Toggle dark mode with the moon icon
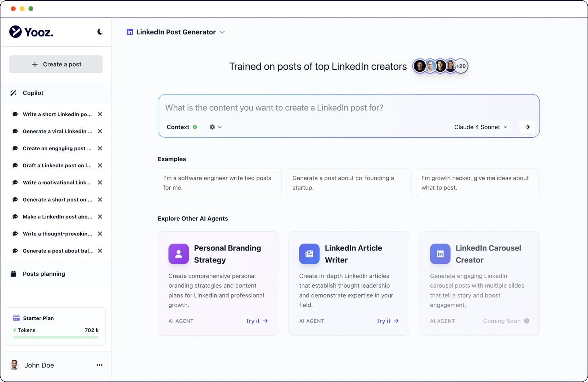 click(x=100, y=32)
